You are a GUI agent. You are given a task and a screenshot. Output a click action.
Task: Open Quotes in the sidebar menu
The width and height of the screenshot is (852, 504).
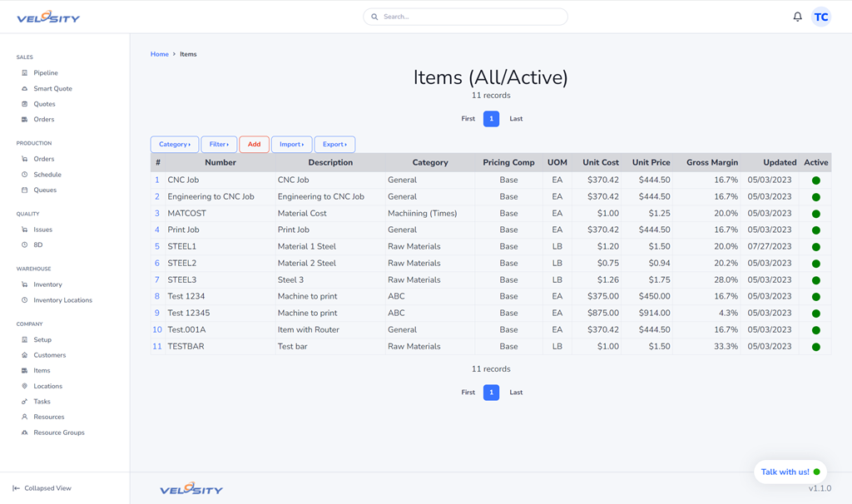(44, 104)
